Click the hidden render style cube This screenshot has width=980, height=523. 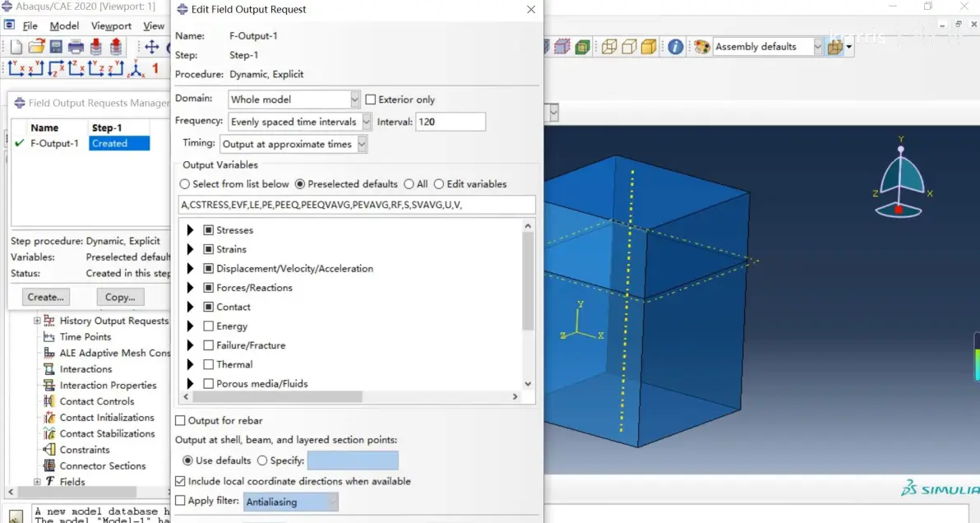coord(630,47)
